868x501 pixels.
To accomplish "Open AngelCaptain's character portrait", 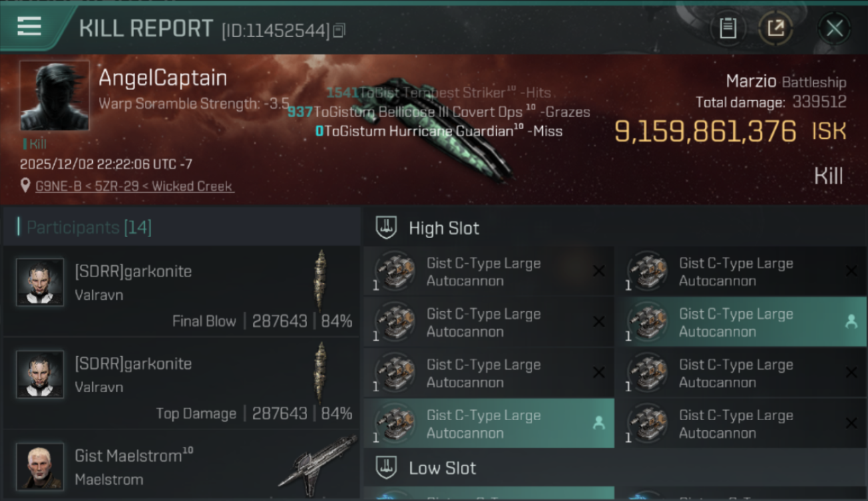I will 55,96.
